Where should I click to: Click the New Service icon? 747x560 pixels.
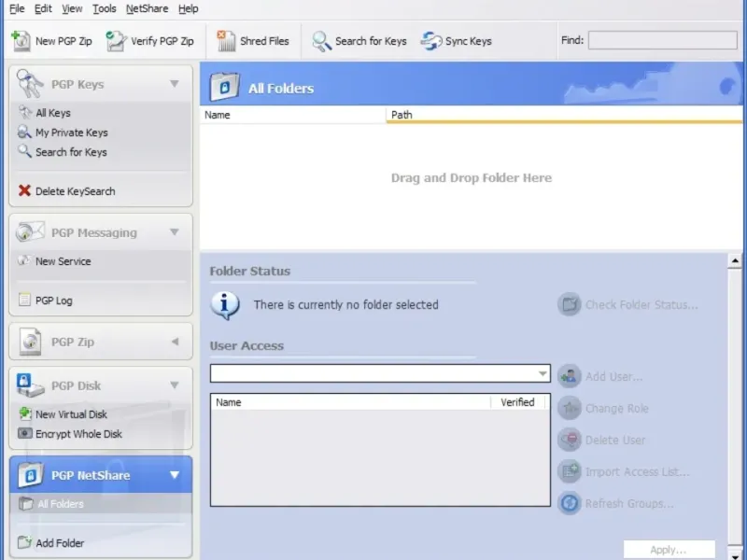[24, 260]
